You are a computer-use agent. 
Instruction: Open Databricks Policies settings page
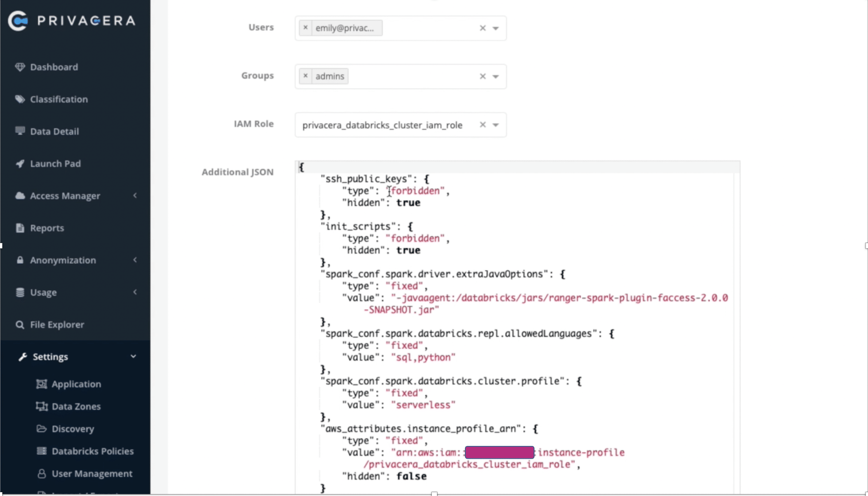[92, 451]
